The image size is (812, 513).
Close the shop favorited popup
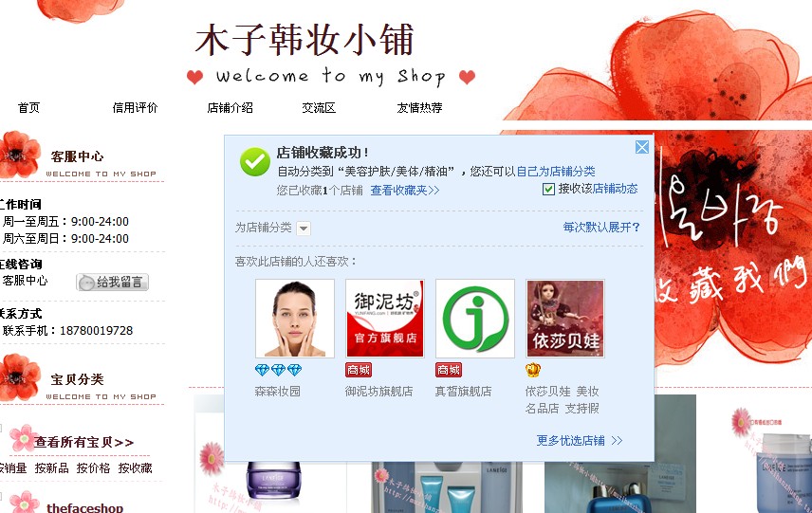pos(641,147)
